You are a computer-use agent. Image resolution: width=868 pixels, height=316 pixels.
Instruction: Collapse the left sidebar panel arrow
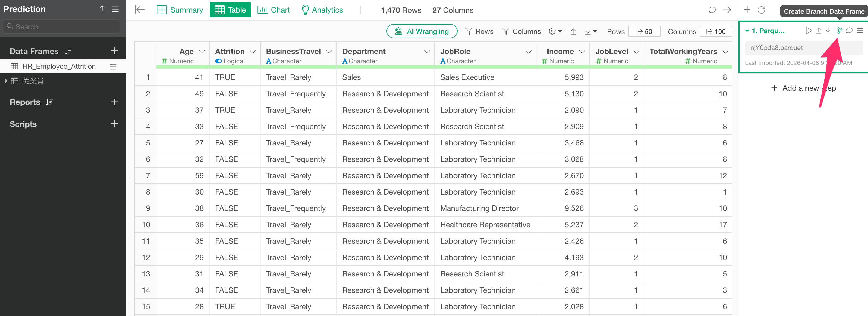pyautogui.click(x=139, y=10)
